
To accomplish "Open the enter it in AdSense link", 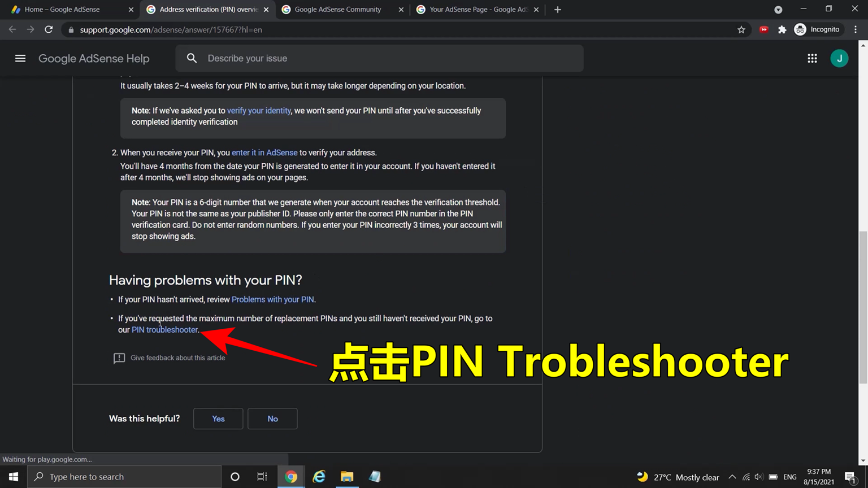I will click(x=264, y=152).
